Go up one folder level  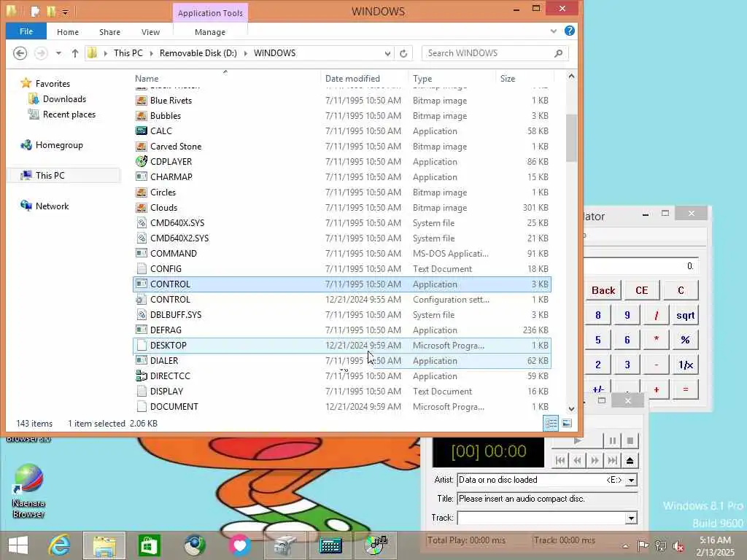[x=75, y=52]
